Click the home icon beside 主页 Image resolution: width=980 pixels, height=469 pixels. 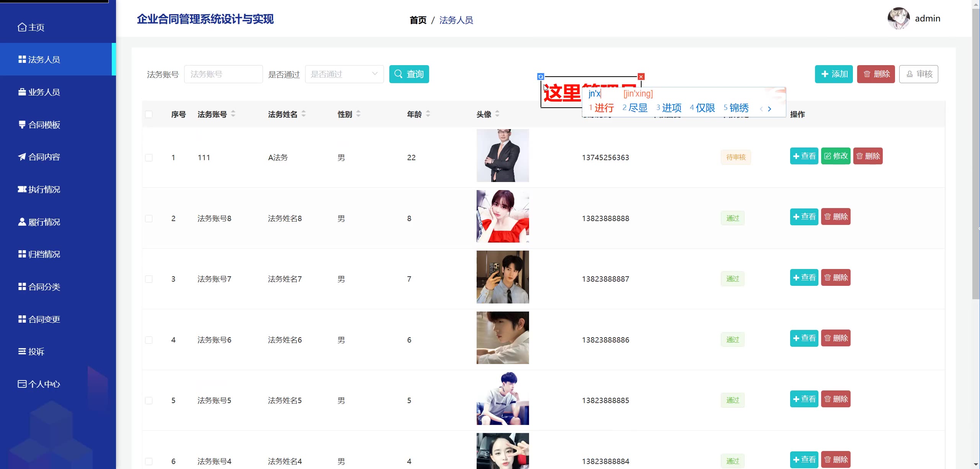click(22, 27)
